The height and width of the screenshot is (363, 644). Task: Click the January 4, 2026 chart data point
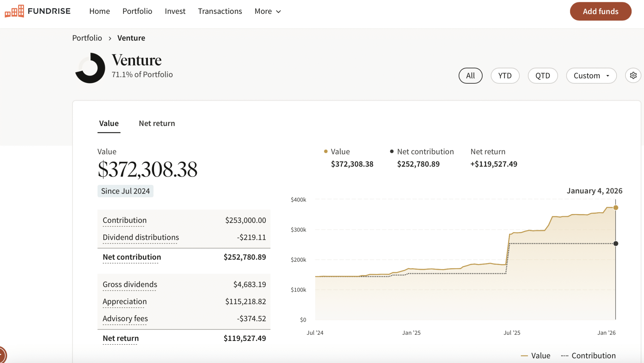pos(615,207)
